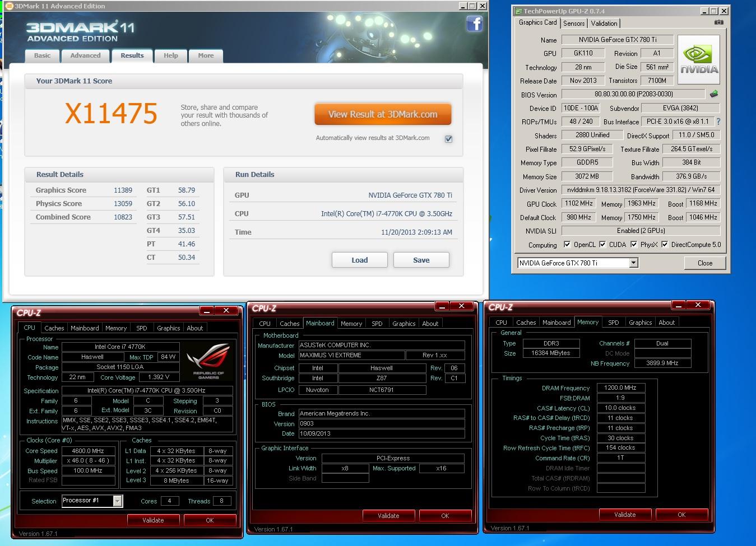
Task: Click the Load button in Run Details
Action: (x=360, y=260)
